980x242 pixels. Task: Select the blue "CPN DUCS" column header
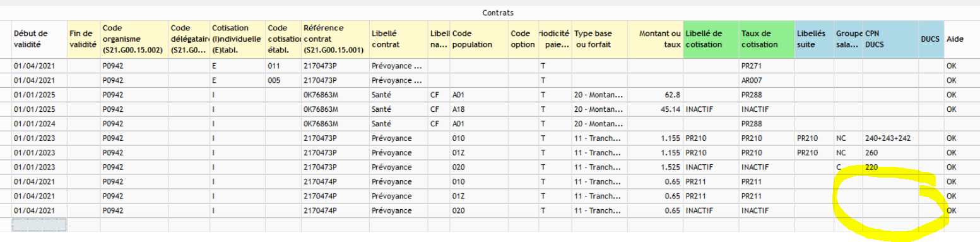[x=890, y=39]
